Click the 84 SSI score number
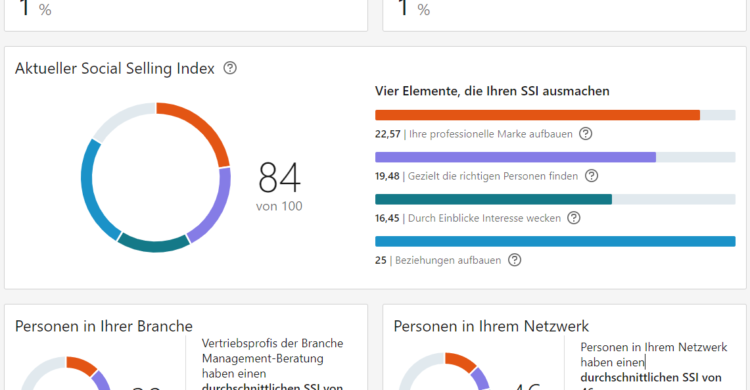 pyautogui.click(x=279, y=177)
